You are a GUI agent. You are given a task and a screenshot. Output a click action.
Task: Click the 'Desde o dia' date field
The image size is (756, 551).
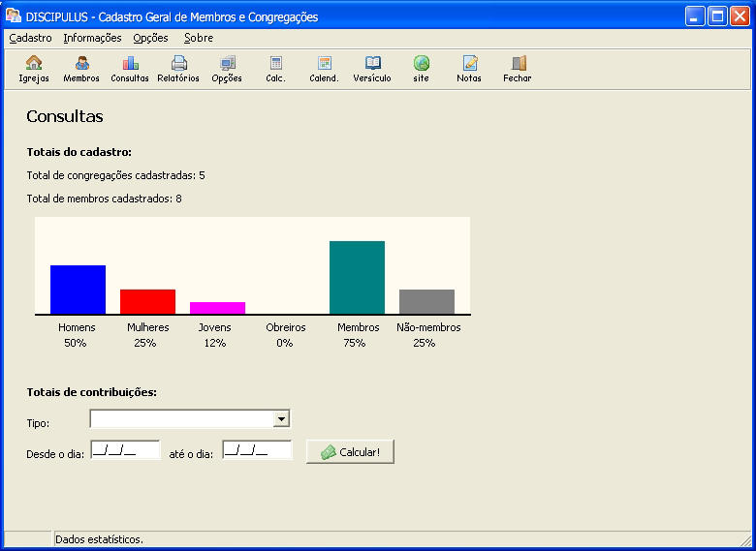125,450
